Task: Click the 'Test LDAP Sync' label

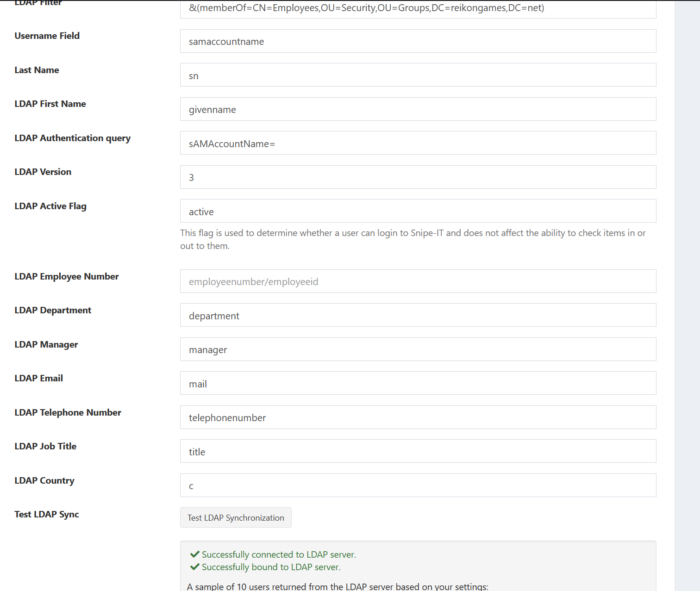Action: pyautogui.click(x=47, y=514)
